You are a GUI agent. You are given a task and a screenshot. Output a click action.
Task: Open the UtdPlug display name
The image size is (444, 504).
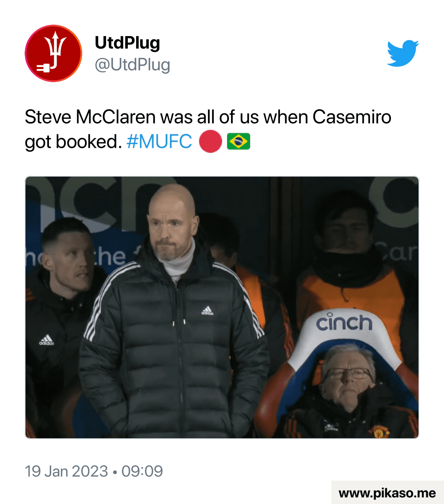coord(127,42)
